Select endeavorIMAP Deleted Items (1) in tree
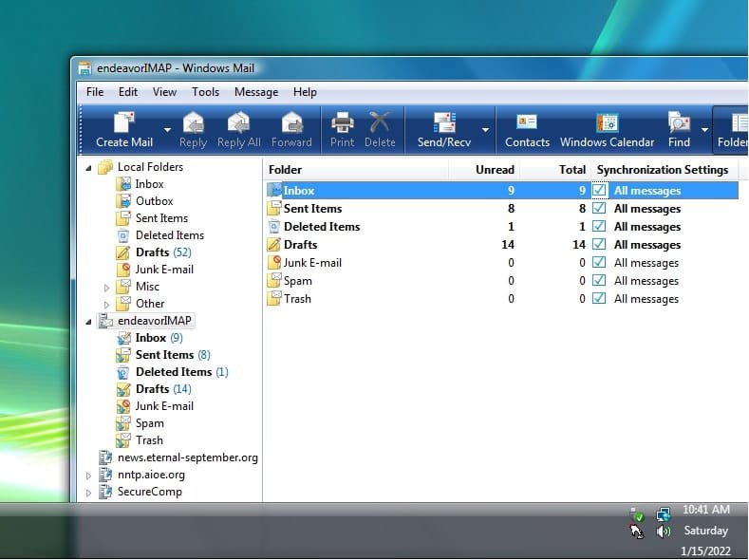Image resolution: width=749 pixels, height=560 pixels. click(x=173, y=372)
